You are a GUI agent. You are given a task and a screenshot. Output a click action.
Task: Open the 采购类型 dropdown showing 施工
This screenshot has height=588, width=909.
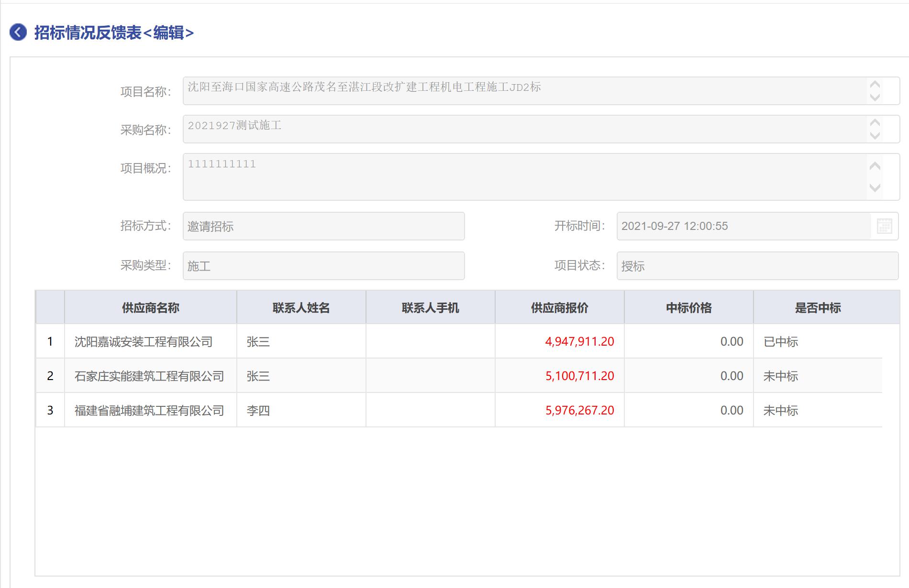point(323,266)
